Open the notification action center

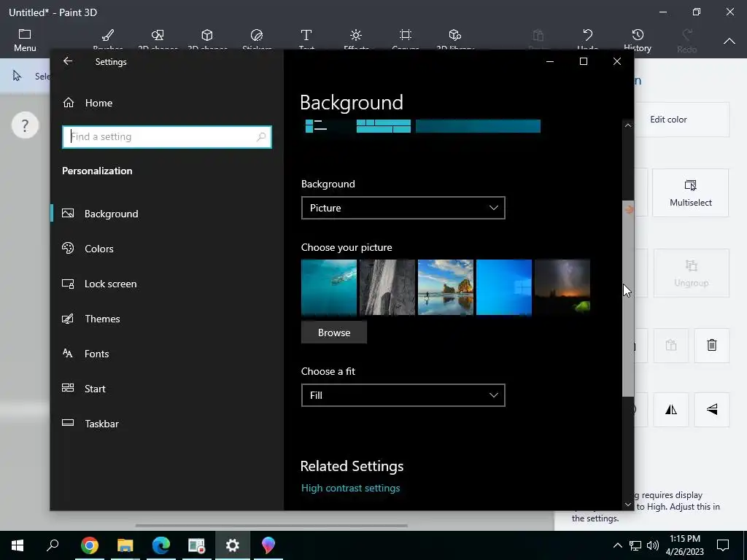click(723, 545)
